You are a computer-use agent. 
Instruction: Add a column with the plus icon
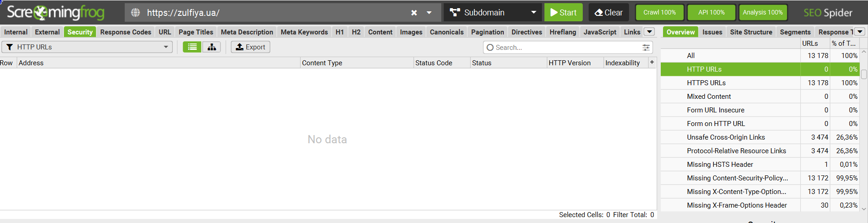pos(652,63)
